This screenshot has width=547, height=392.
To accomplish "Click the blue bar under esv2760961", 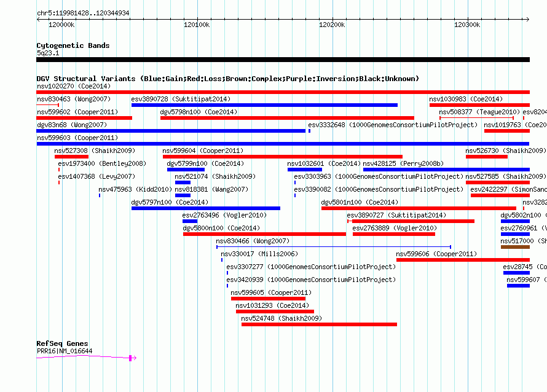I will (515, 234).
